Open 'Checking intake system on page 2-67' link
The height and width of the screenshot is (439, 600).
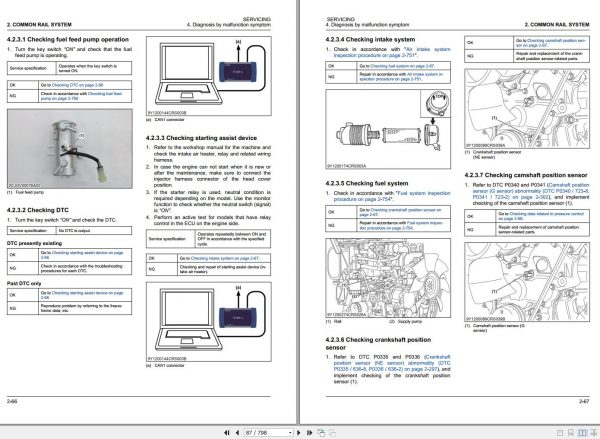click(225, 258)
